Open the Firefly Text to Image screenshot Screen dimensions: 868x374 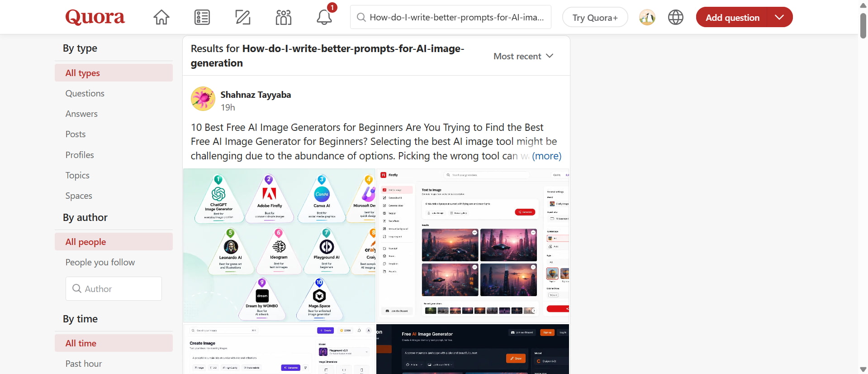click(473, 245)
